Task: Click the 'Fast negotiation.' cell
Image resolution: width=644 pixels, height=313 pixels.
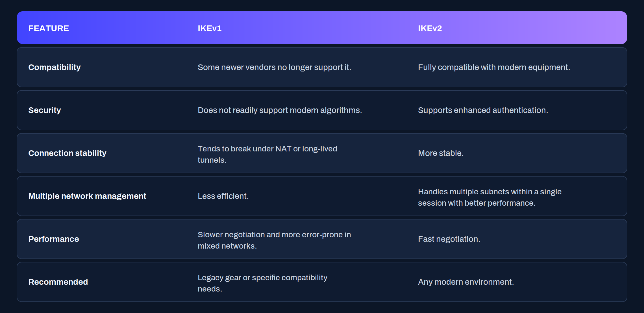Action: [449, 239]
